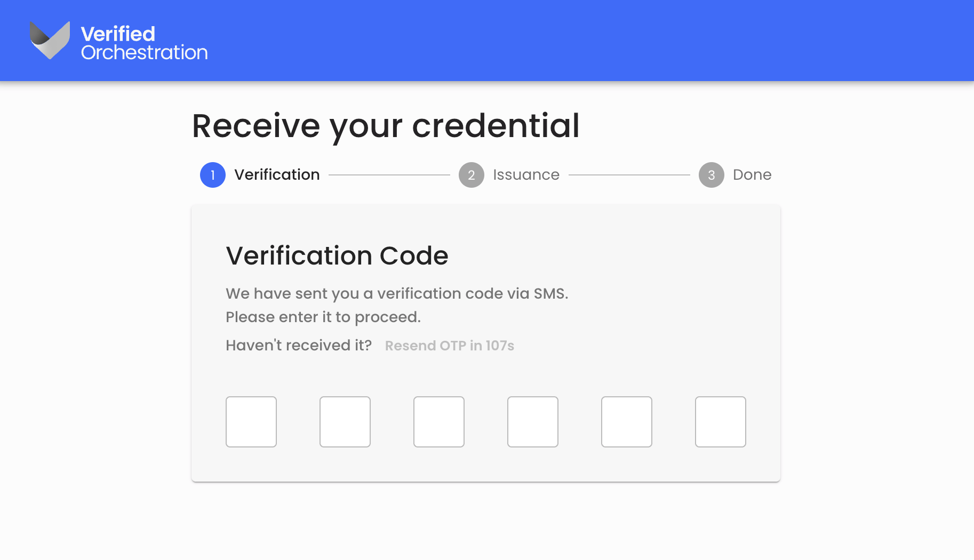Click the progress line between Verification and Issuance
Screen dimensions: 974x560
(x=389, y=174)
